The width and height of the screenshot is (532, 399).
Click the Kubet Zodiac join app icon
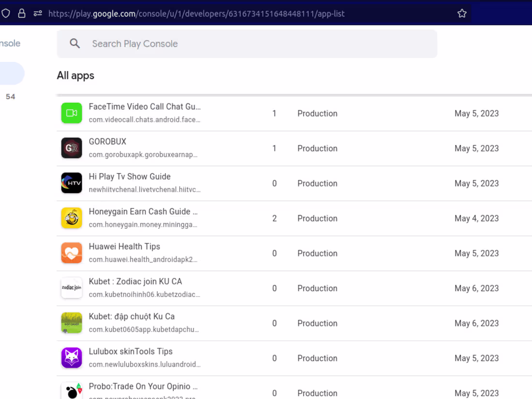click(x=72, y=288)
